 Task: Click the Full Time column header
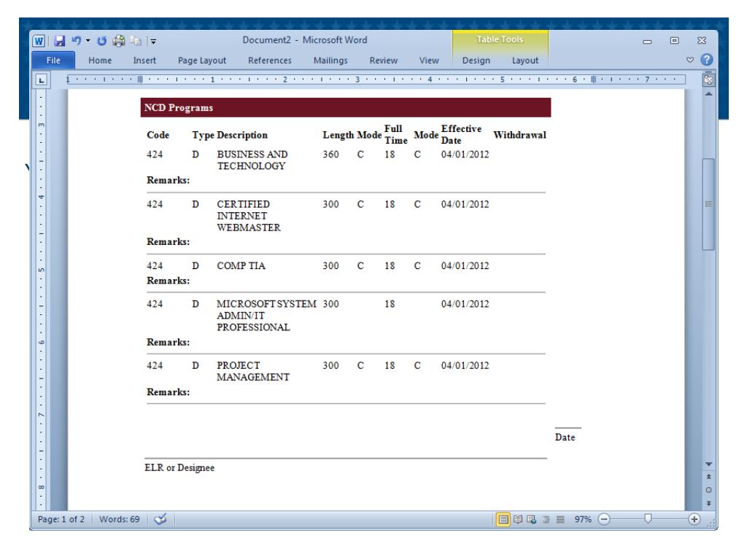tap(396, 134)
